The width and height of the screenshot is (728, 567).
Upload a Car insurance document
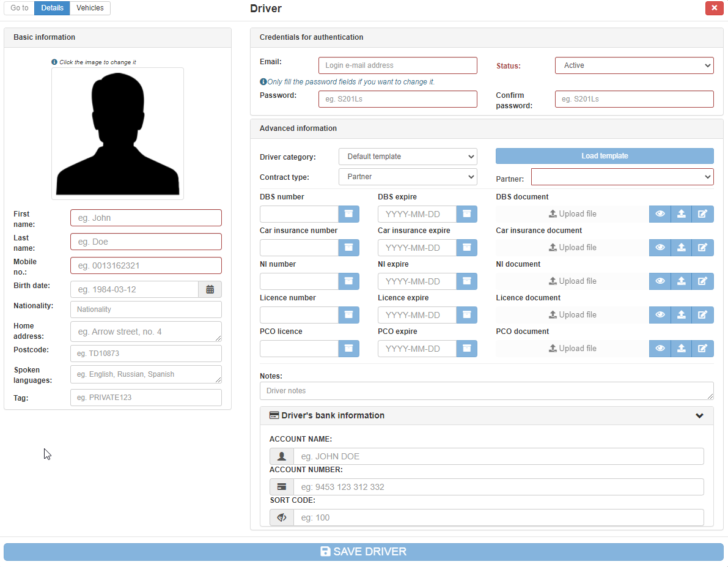click(x=682, y=247)
